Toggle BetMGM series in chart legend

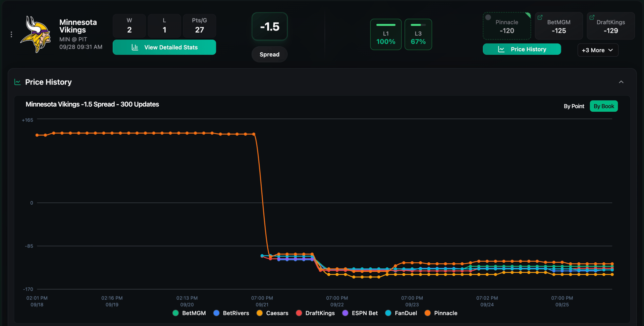pyautogui.click(x=189, y=313)
